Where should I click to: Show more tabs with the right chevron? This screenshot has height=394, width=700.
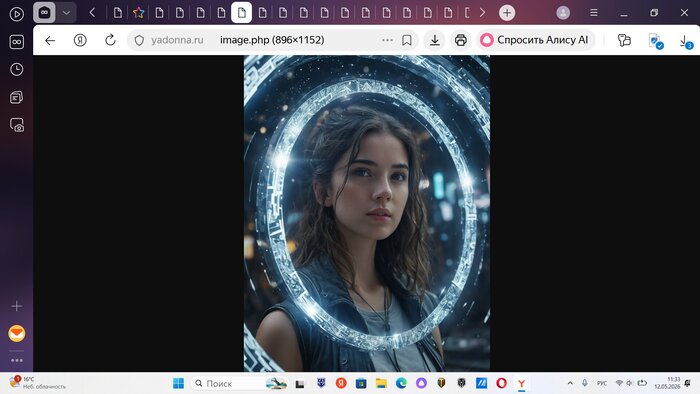click(x=482, y=12)
